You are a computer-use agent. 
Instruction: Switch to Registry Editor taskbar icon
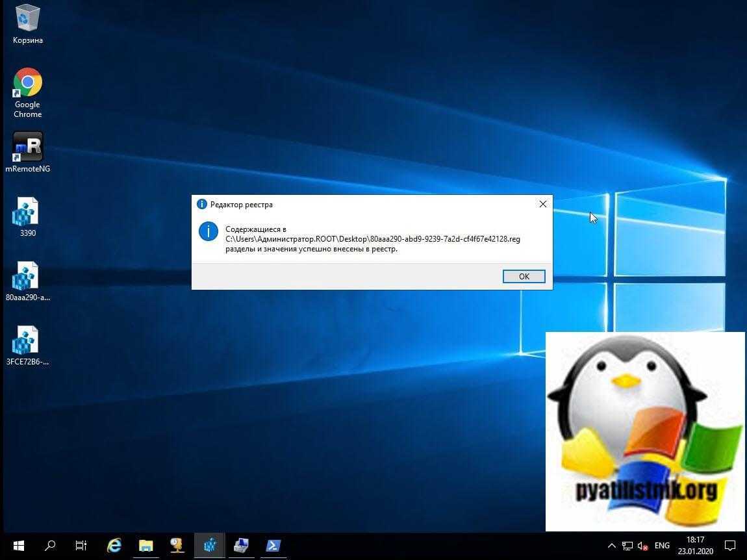pyautogui.click(x=210, y=546)
